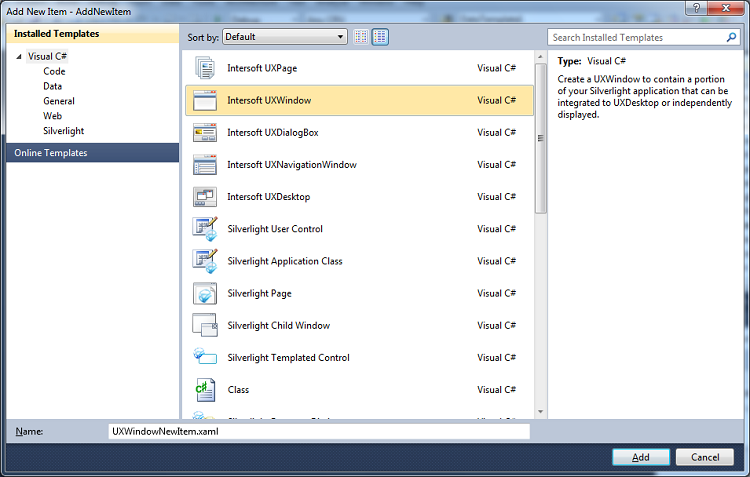Click the Cancel button
Viewport: 750px width, 477px height.
705,457
